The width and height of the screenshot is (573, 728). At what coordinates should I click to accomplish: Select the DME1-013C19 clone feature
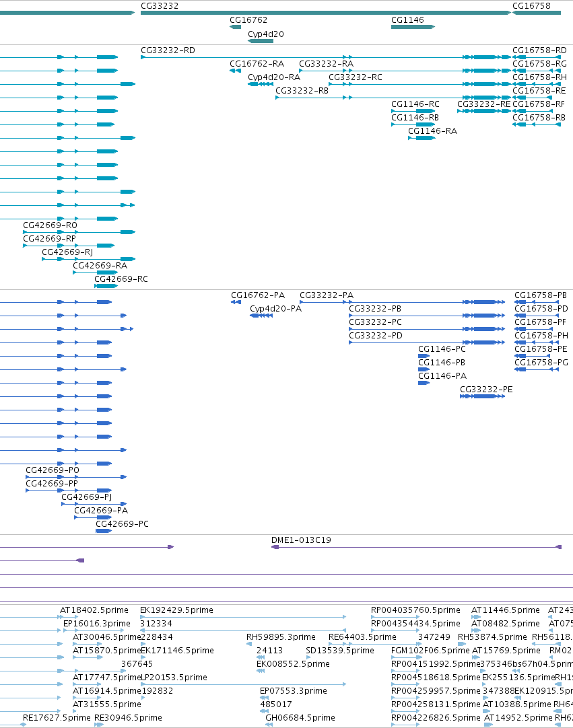pos(301,540)
